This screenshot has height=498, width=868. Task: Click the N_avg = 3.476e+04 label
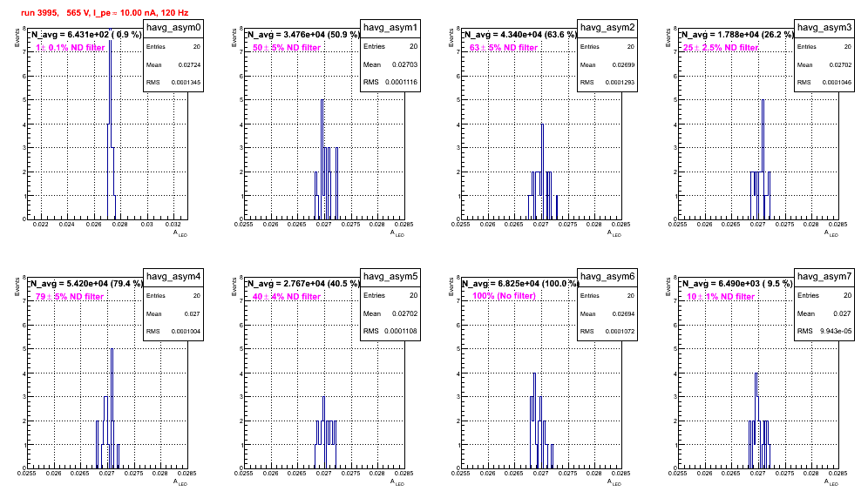click(x=303, y=34)
